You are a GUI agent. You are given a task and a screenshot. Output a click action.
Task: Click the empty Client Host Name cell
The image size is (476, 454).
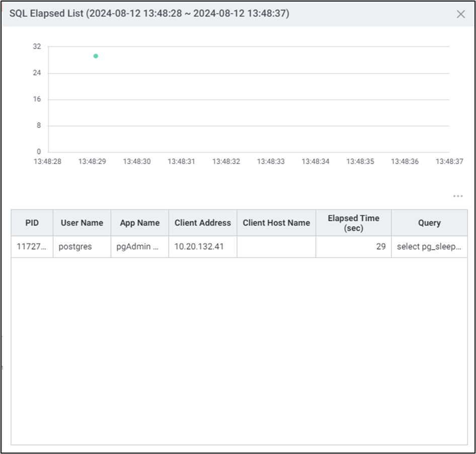(276, 247)
